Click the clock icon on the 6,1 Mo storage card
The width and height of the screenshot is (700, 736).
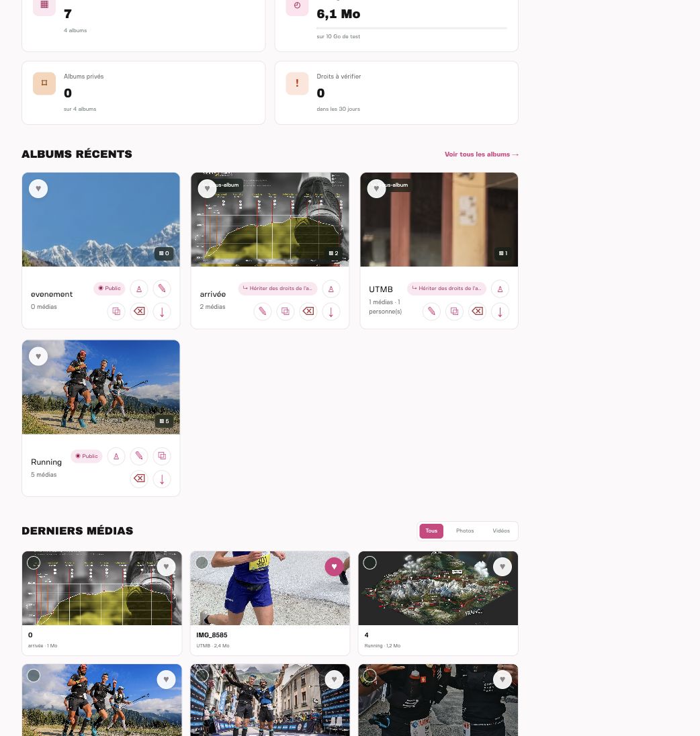pos(297,5)
